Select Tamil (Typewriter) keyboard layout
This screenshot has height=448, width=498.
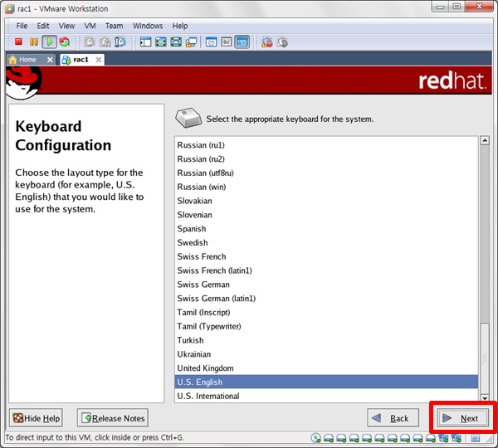(x=326, y=327)
